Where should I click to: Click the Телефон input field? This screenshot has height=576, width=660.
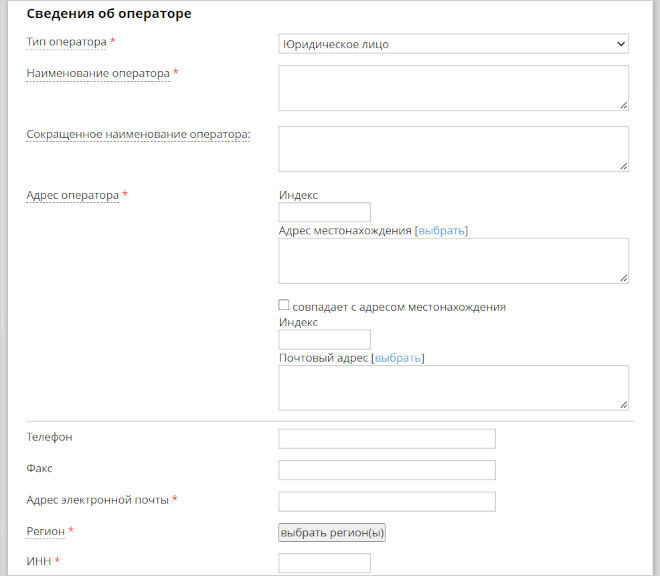(x=387, y=439)
